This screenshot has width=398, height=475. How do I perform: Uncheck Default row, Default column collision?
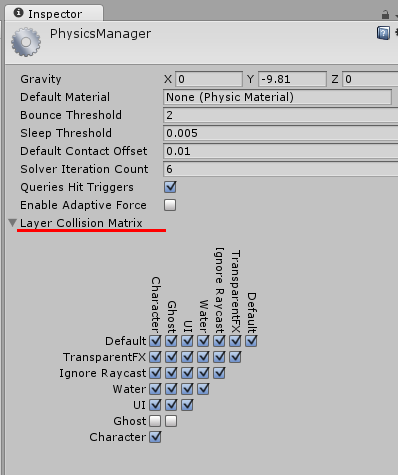(251, 341)
